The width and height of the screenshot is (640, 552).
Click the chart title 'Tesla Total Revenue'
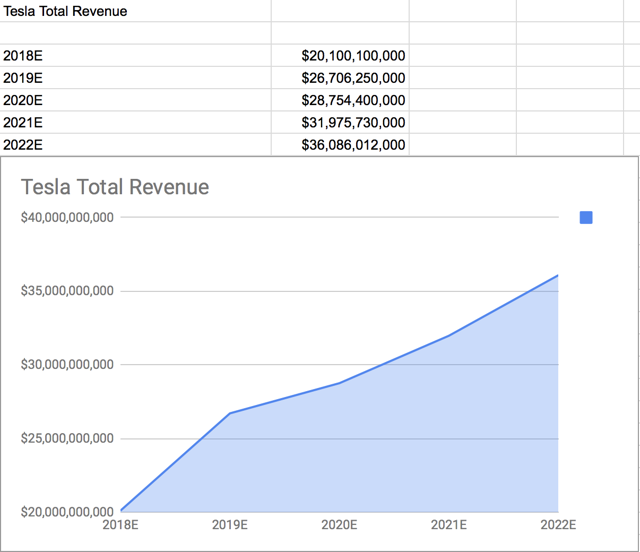(115, 187)
